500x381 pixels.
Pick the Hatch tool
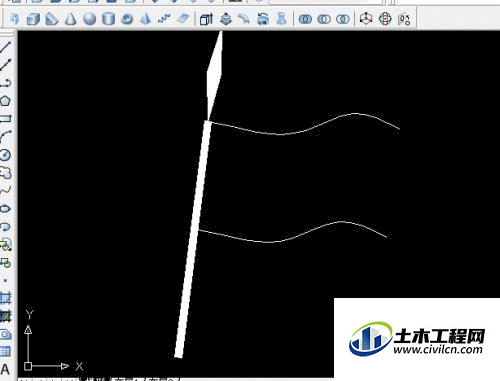[6, 297]
